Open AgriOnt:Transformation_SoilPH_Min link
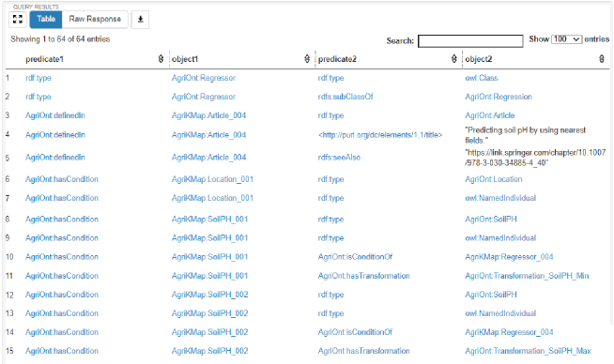The height and width of the screenshot is (364, 614). click(x=527, y=276)
